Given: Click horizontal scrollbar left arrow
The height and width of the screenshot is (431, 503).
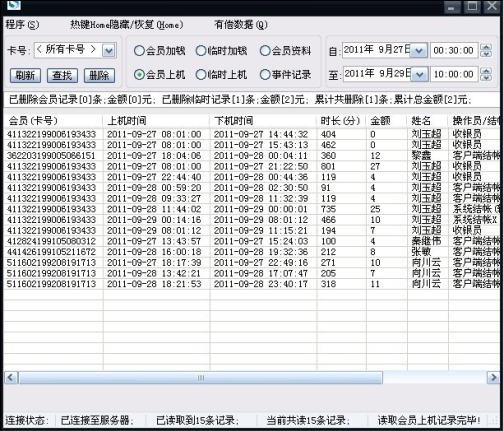Looking at the screenshot, I should coord(11,378).
